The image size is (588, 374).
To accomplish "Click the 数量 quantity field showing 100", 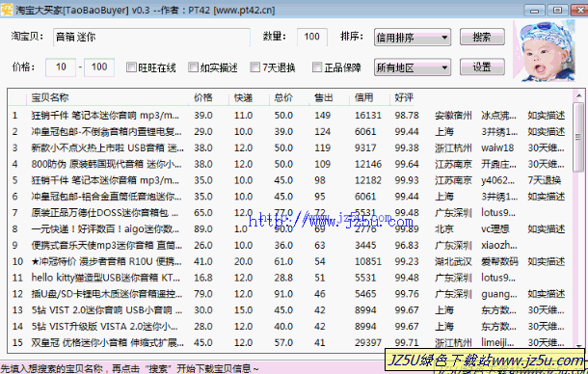I will coord(312,37).
